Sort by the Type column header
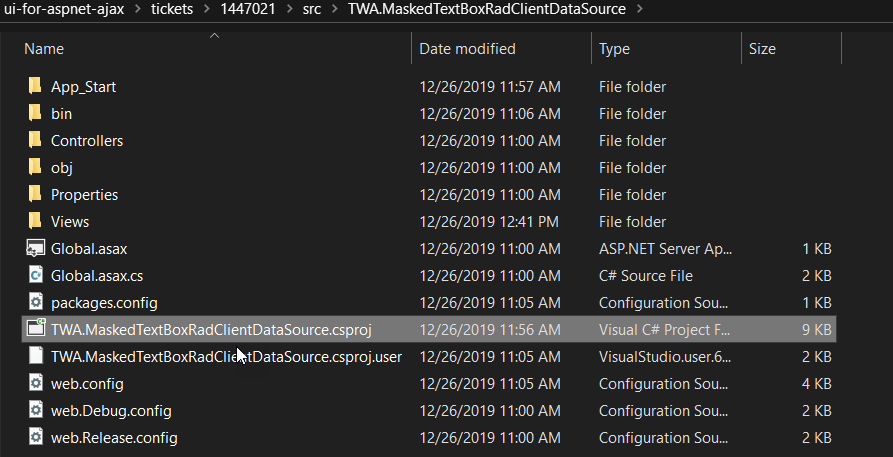The image size is (893, 457). [614, 48]
